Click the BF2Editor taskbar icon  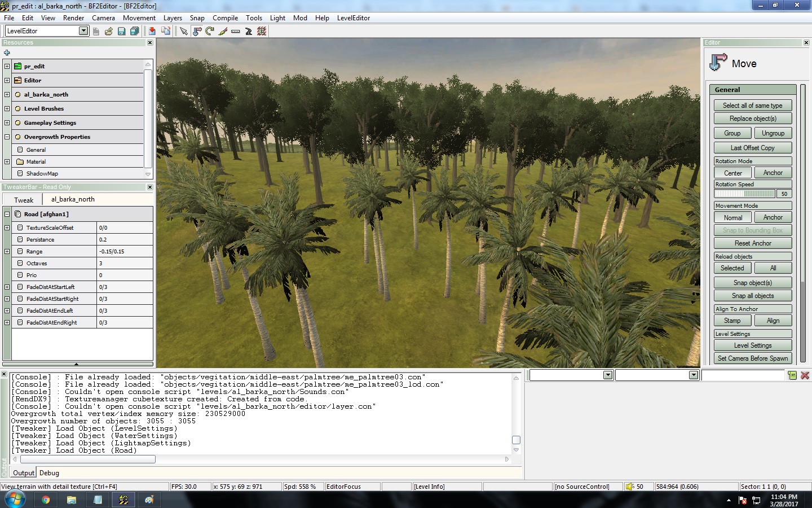(123, 500)
